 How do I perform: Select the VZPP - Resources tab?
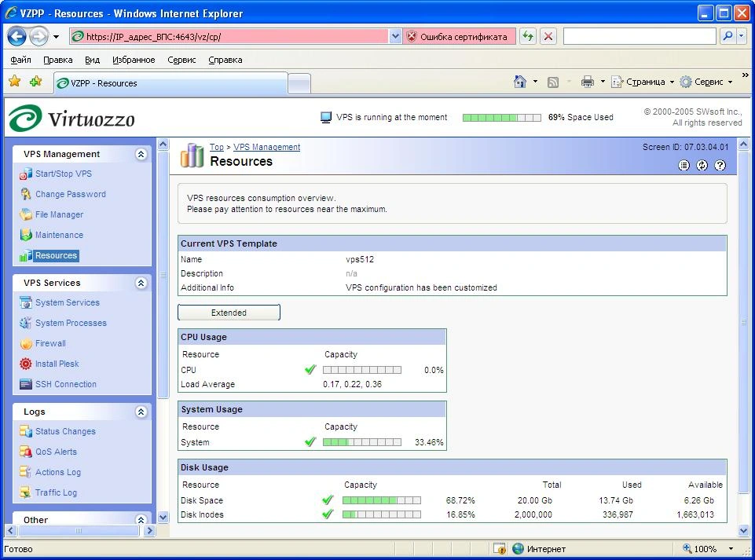[170, 83]
